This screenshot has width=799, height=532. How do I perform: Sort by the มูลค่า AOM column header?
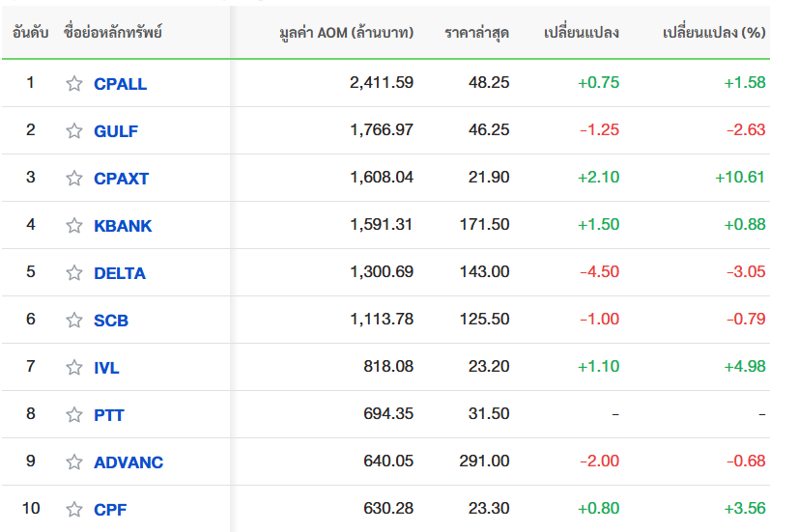pyautogui.click(x=347, y=33)
